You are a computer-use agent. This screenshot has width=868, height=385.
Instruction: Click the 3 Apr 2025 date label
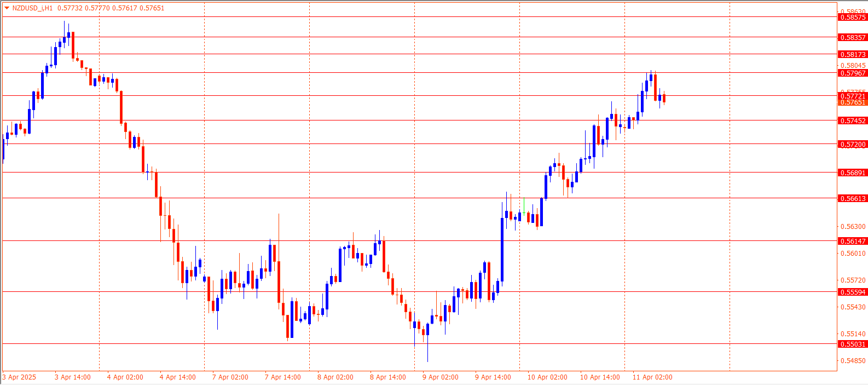pos(20,377)
